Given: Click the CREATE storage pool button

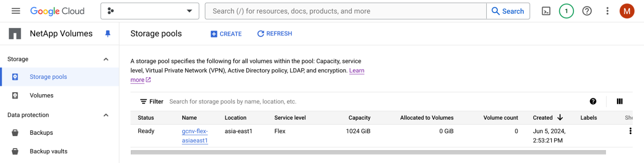Looking at the screenshot, I should pyautogui.click(x=226, y=34).
